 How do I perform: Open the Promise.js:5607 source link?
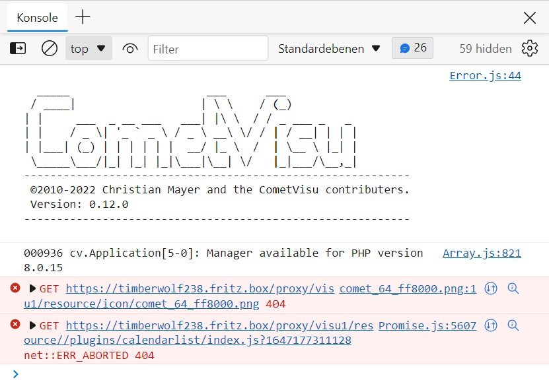(x=427, y=325)
